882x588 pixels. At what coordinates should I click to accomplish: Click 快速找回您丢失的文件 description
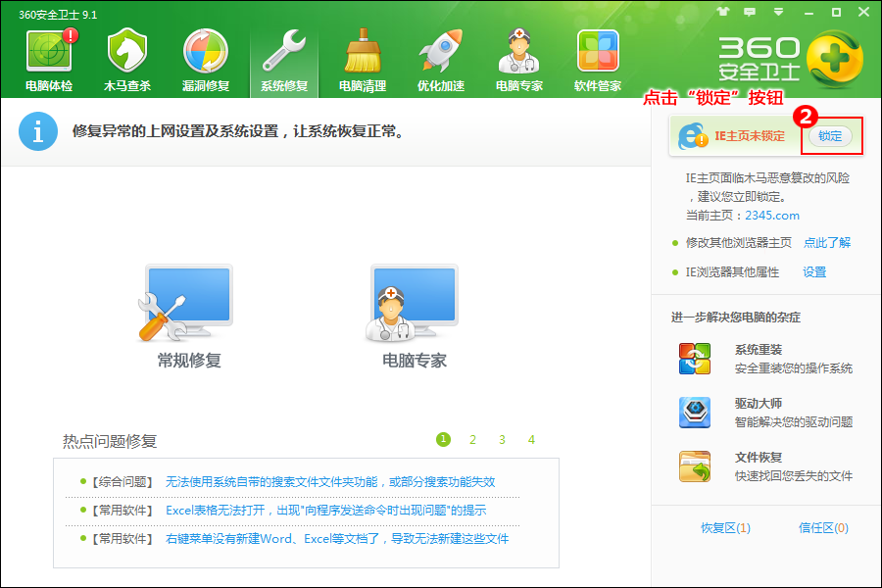[794, 476]
